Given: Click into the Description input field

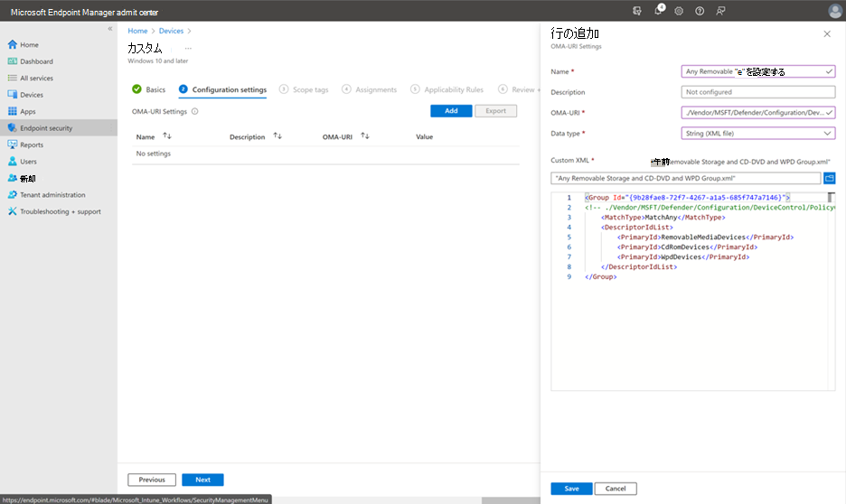Looking at the screenshot, I should pyautogui.click(x=758, y=92).
